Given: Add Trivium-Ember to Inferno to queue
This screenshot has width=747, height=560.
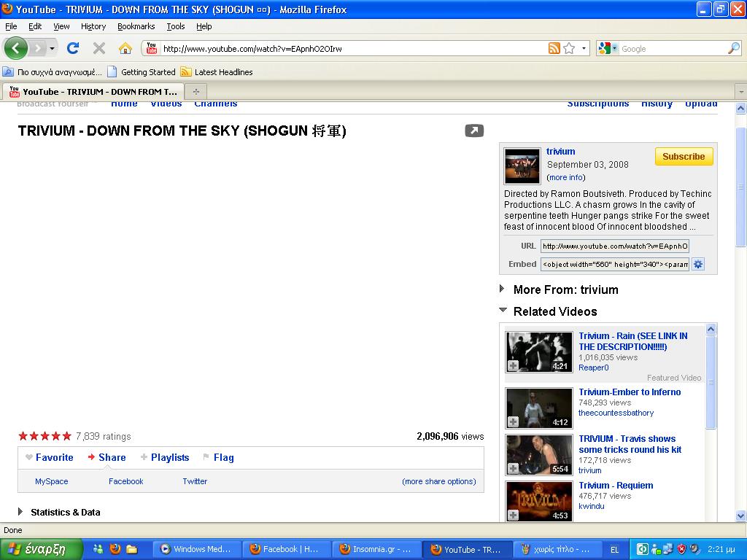Looking at the screenshot, I should coord(513,422).
